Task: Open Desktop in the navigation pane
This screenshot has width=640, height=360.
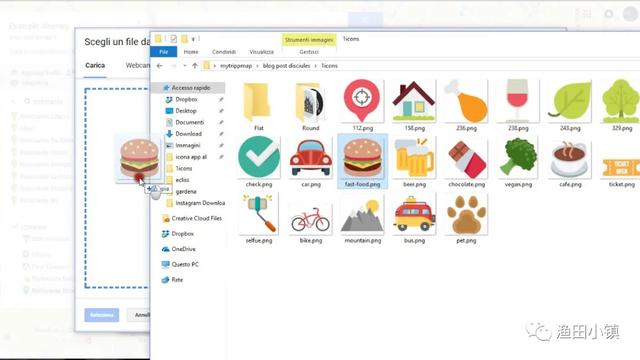Action: pos(186,111)
